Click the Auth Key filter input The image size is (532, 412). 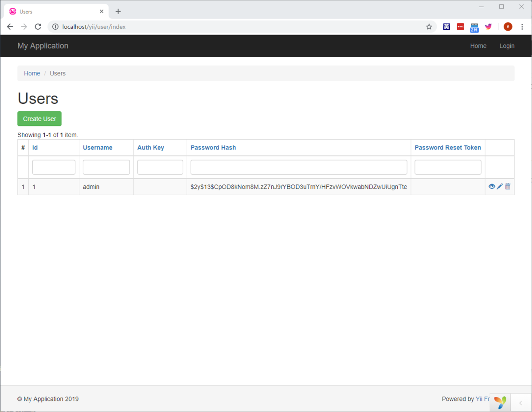tap(160, 167)
